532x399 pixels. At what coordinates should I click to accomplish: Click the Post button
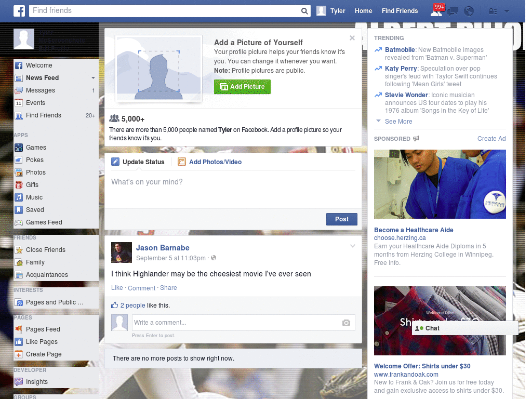(x=342, y=219)
